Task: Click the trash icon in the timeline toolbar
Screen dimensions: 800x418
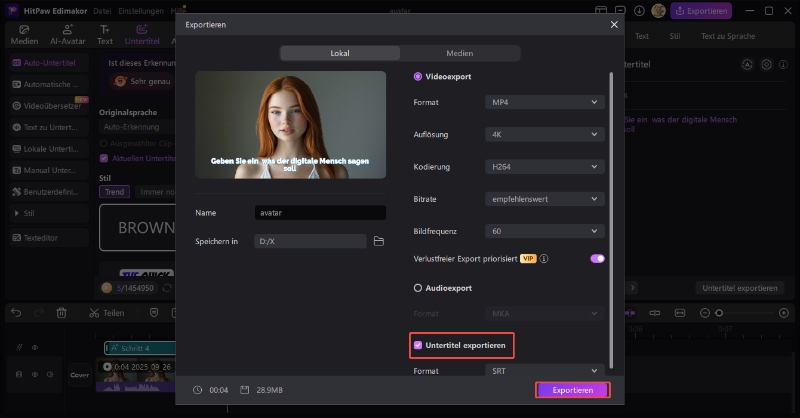Action: [x=61, y=312]
